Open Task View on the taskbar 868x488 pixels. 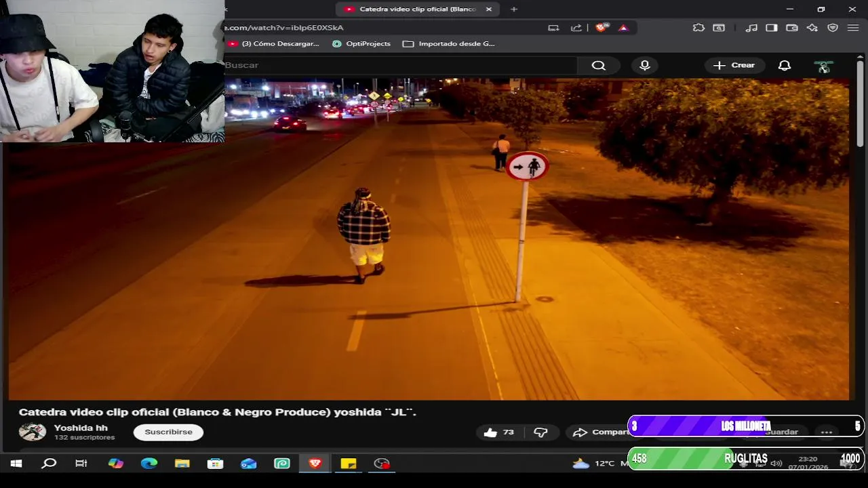point(81,464)
